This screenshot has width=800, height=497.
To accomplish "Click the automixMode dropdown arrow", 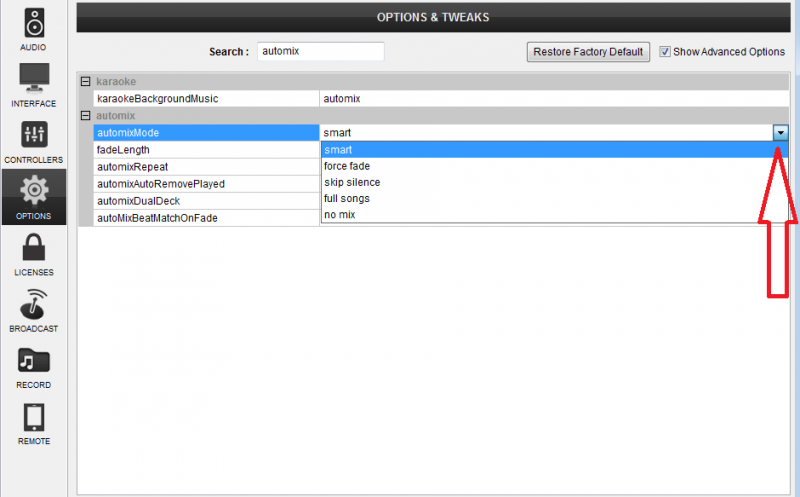I will pyautogui.click(x=780, y=133).
